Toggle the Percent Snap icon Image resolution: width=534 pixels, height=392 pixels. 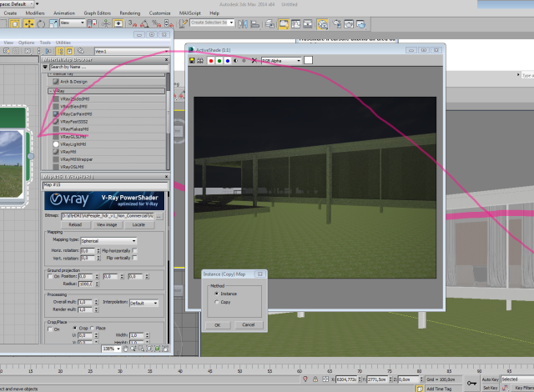pyautogui.click(x=156, y=23)
